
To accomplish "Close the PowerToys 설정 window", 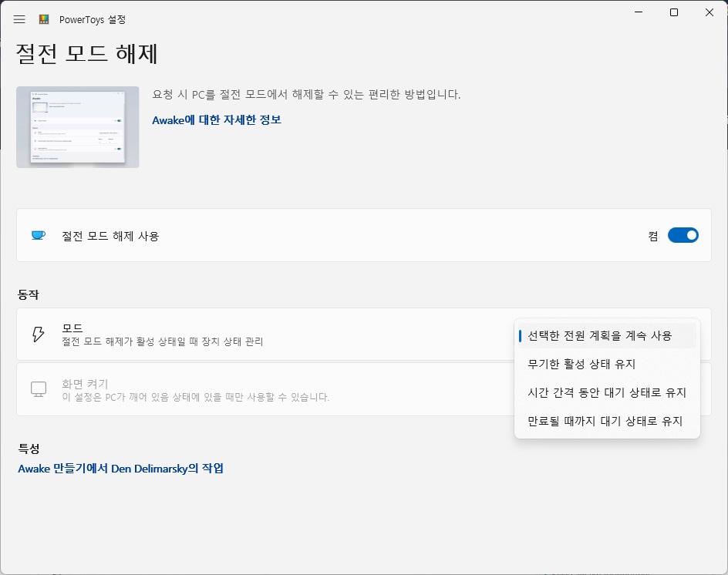I will (709, 12).
